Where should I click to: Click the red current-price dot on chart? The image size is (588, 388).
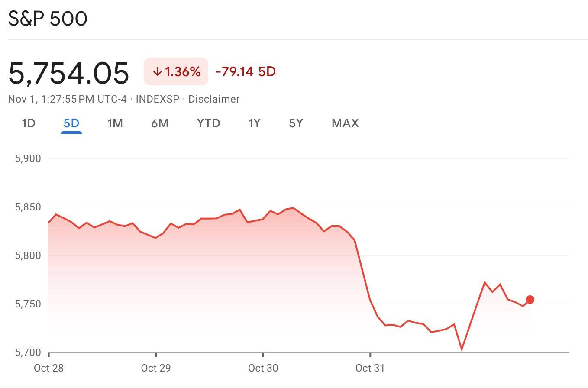tap(530, 300)
